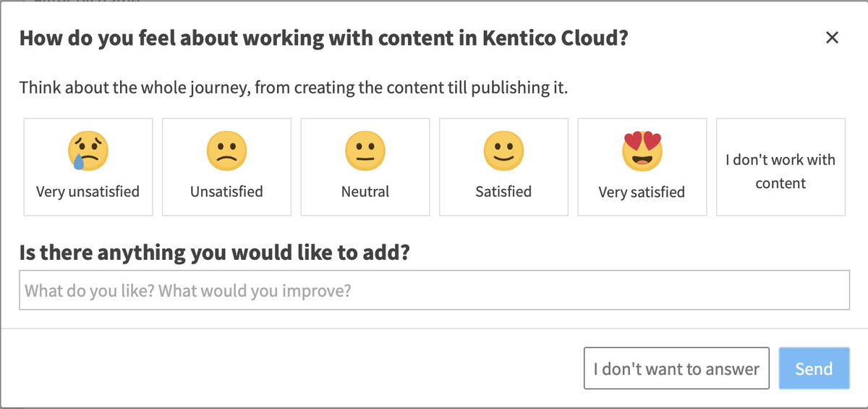
Task: Select the I don't work with content option
Action: coord(780,167)
